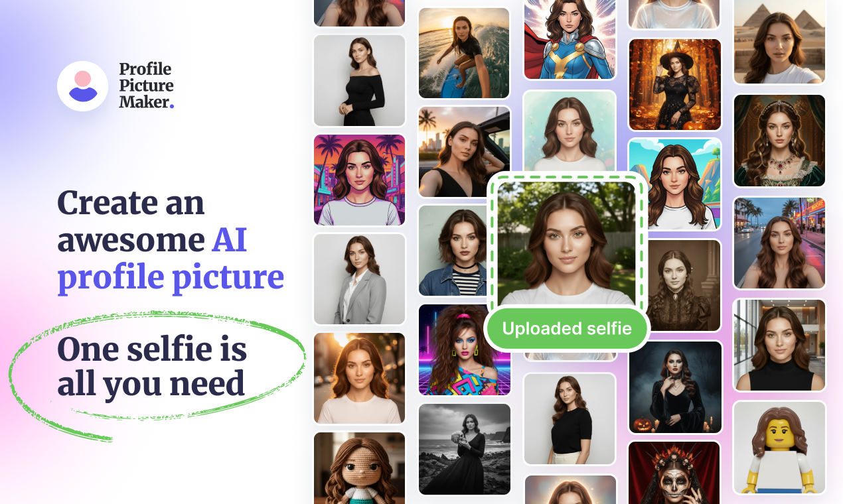
Task: Choose the comic superhero style picture
Action: (x=570, y=40)
